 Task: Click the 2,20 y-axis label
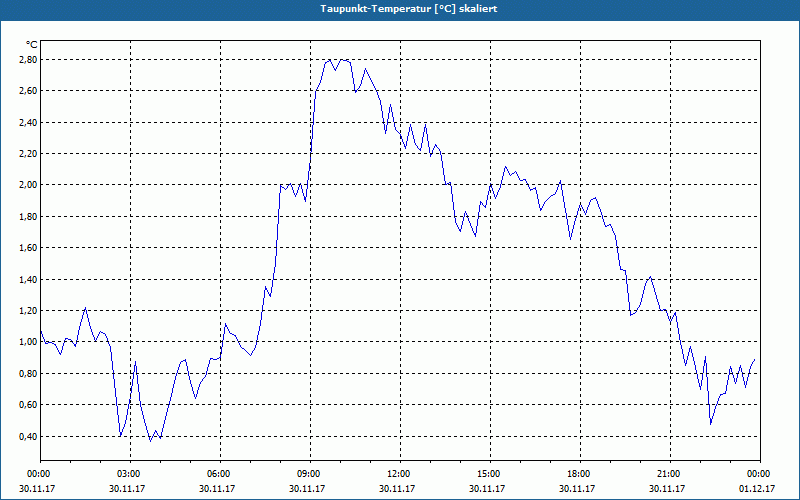pyautogui.click(x=30, y=154)
